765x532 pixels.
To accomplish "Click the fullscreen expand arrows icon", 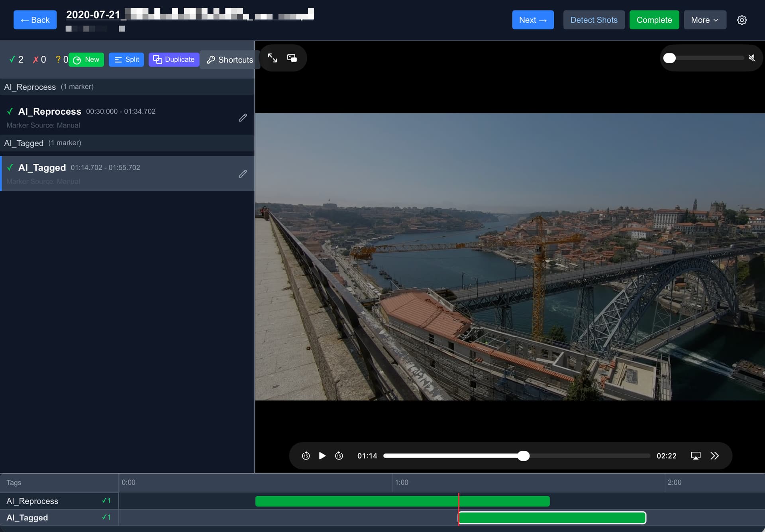I will 273,58.
